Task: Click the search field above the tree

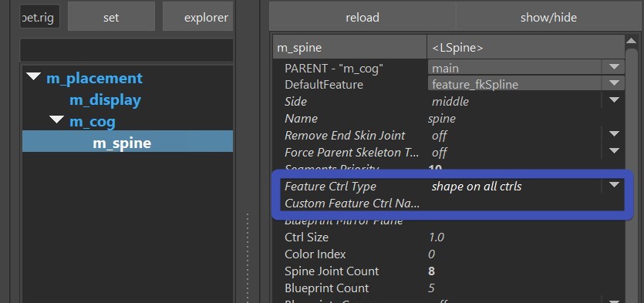Action: tap(126, 51)
